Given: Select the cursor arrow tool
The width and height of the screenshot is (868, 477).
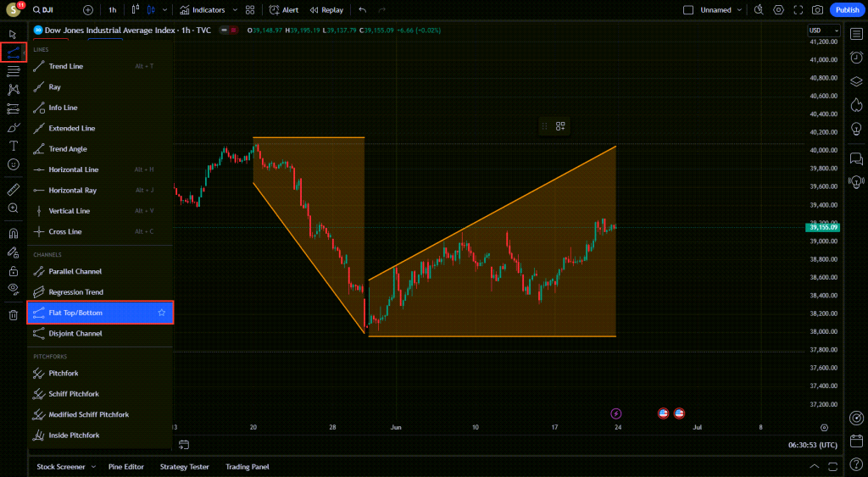Looking at the screenshot, I should (x=13, y=34).
